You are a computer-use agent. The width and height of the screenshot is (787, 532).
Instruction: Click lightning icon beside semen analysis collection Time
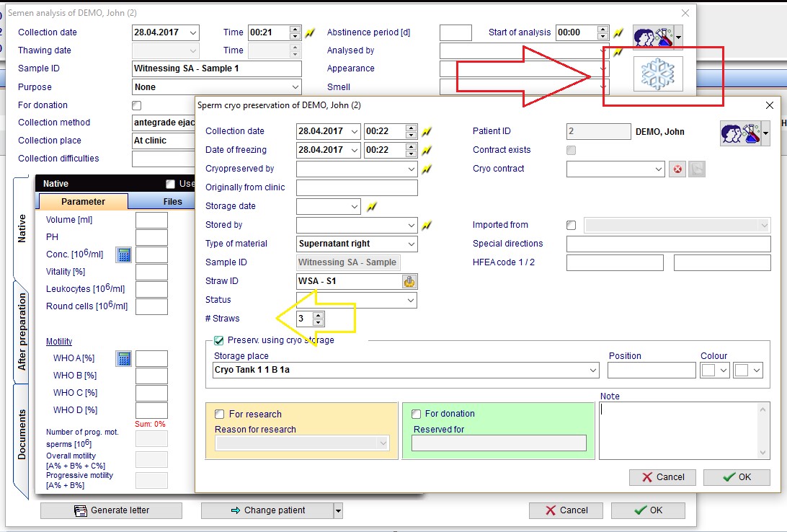click(x=310, y=32)
